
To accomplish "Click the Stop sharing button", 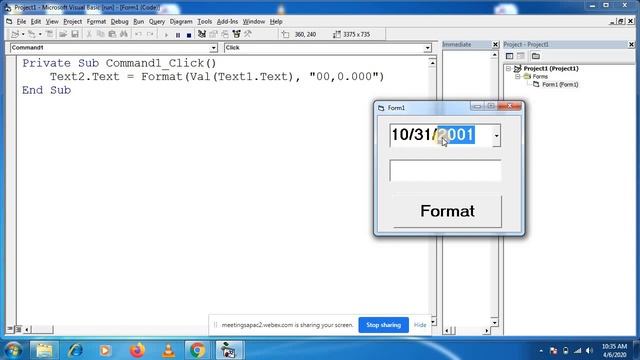I will point(383,325).
